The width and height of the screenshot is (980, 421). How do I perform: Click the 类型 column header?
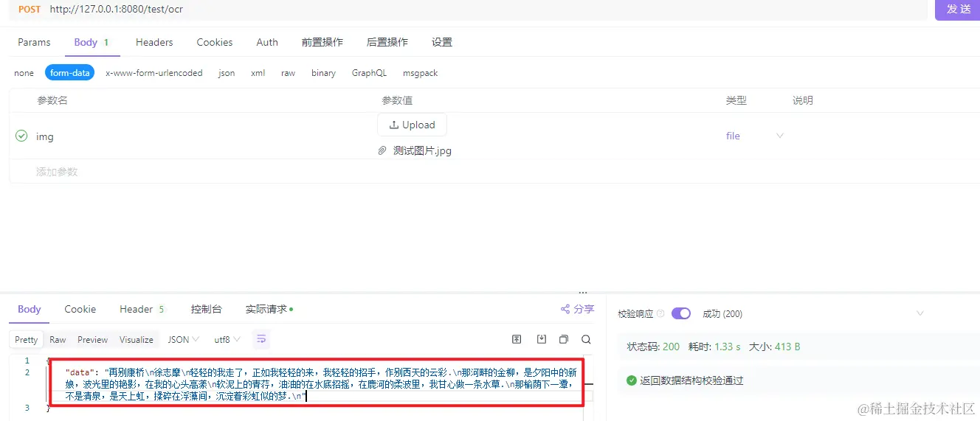[736, 100]
